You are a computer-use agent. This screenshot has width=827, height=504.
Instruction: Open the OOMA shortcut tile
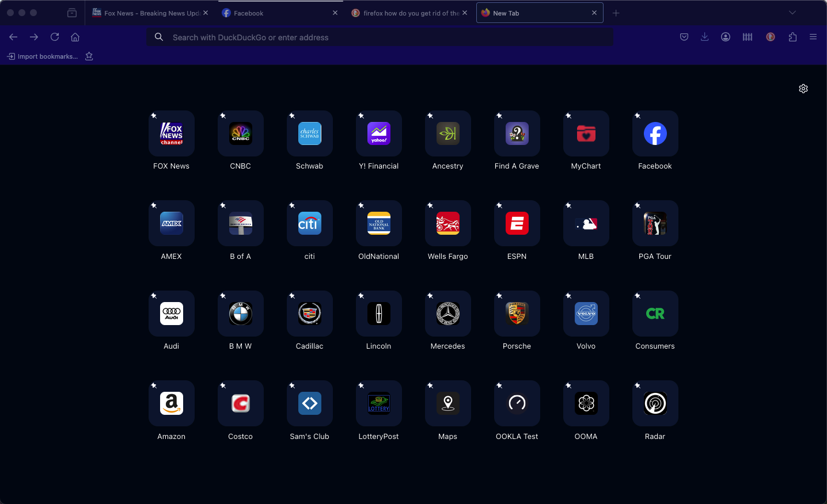[x=586, y=403]
